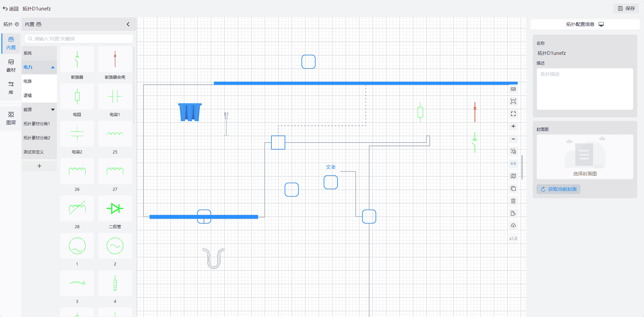644x317 pixels.
Task: Click the cloud upload icon
Action: pos(513,226)
